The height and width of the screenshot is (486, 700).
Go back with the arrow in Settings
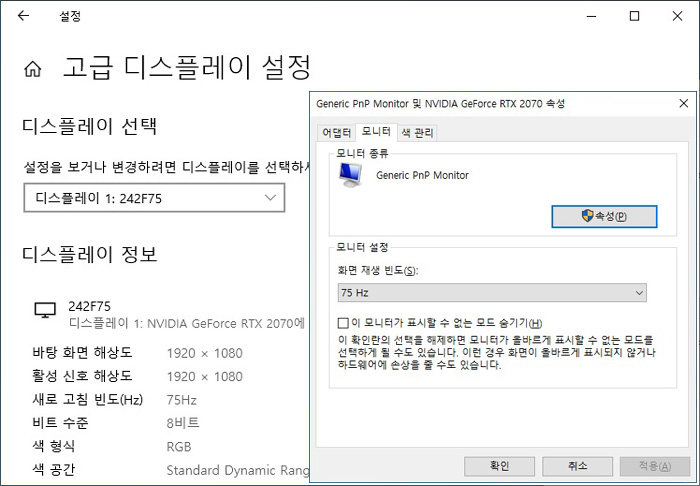pos(23,16)
